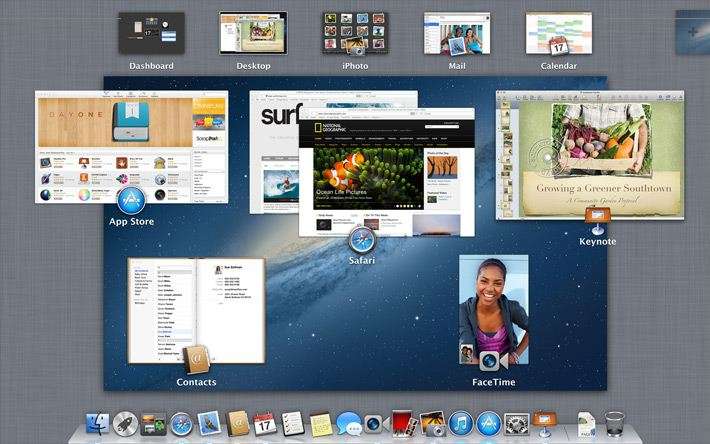The image size is (710, 444).
Task: Select the App Store Day One window
Action: (132, 147)
